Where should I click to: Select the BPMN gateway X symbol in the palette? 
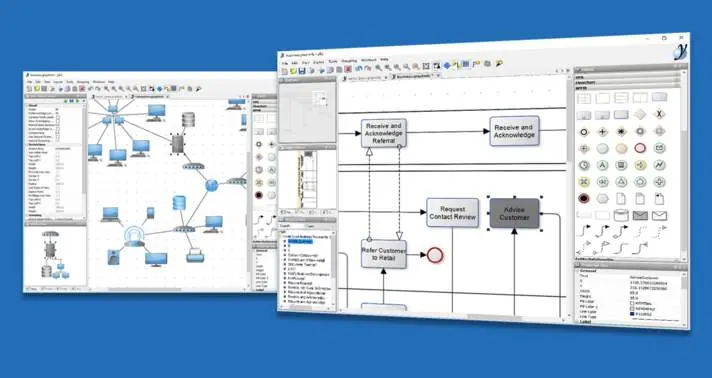click(659, 114)
